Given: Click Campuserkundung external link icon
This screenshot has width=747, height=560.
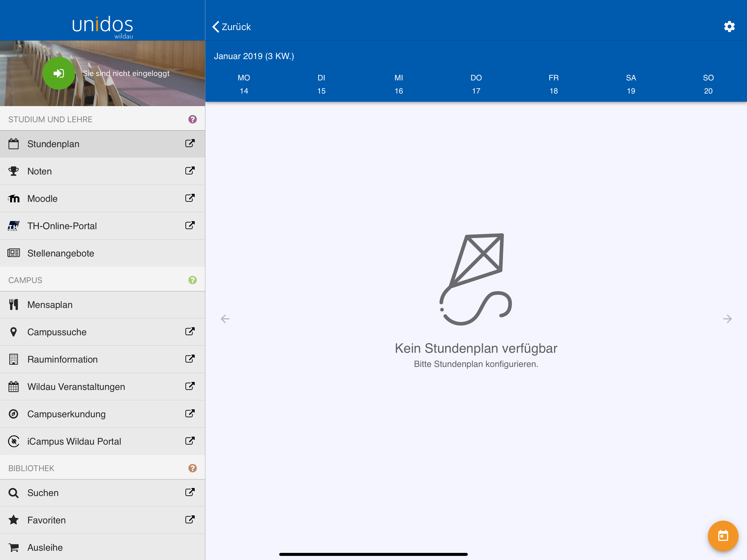Looking at the screenshot, I should 190,413.
